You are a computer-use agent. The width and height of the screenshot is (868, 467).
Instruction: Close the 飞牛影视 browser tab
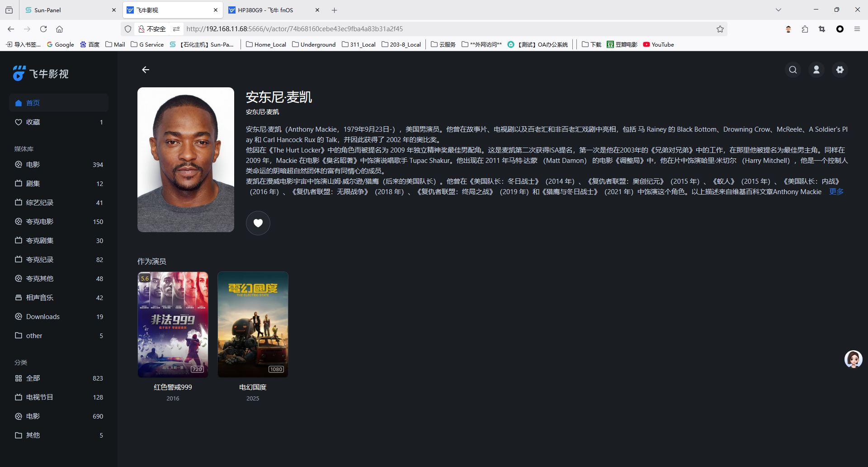(216, 10)
